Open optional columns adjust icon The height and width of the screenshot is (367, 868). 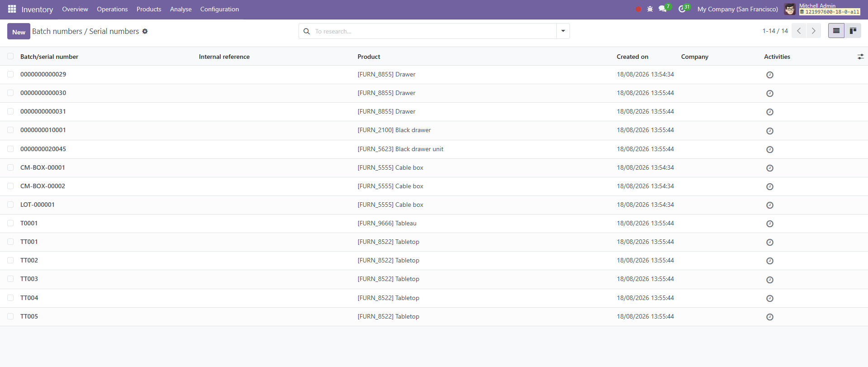click(860, 57)
